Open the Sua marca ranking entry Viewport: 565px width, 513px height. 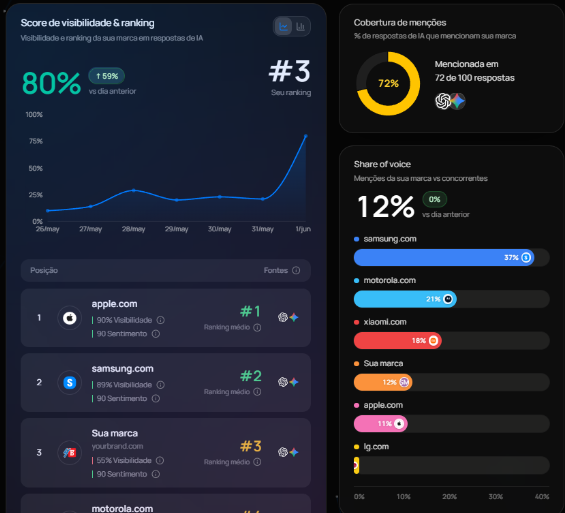click(x=165, y=452)
